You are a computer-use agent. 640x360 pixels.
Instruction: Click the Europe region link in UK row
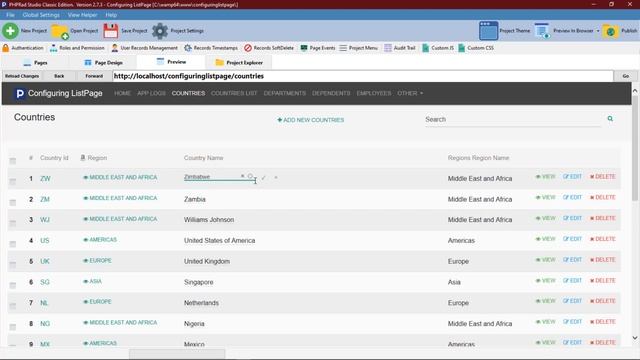click(97, 260)
